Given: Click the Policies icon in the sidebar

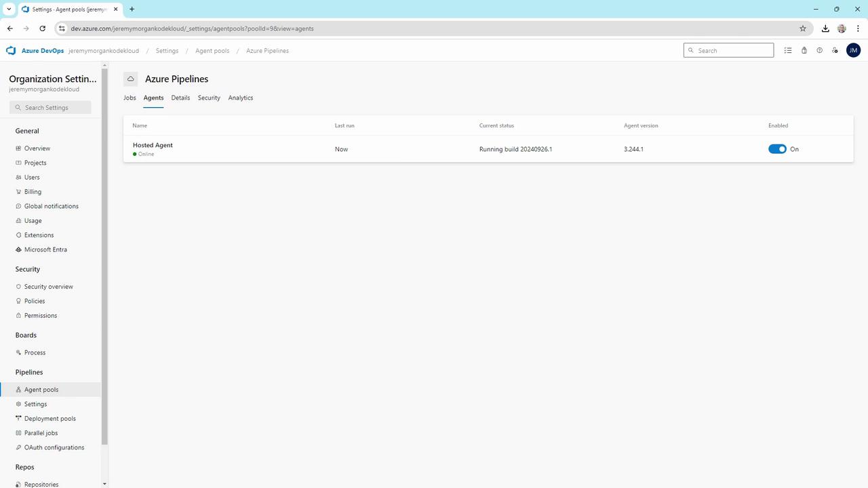Looking at the screenshot, I should coord(18,301).
